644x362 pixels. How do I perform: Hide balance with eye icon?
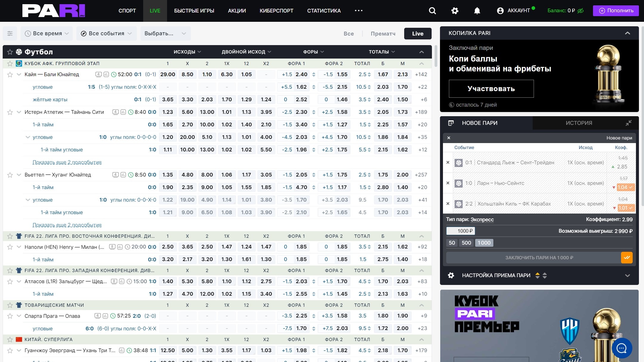coord(580,11)
